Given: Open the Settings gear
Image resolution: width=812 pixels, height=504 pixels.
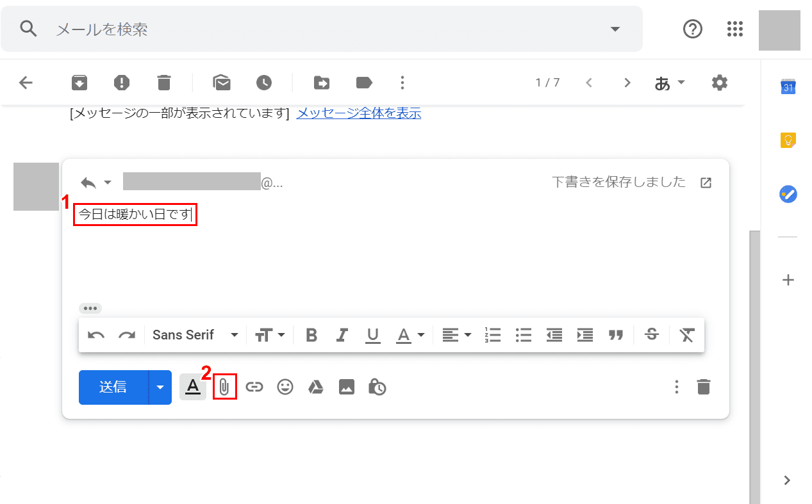Looking at the screenshot, I should tap(720, 83).
